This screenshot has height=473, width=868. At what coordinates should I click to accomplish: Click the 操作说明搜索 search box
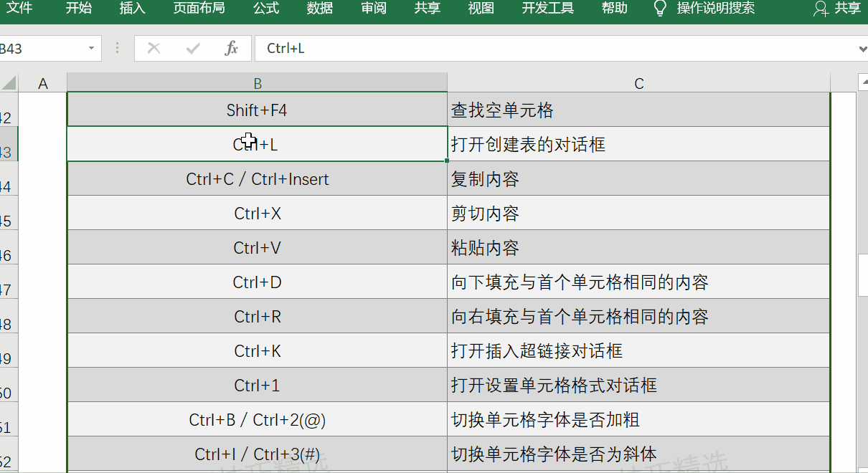coord(715,9)
